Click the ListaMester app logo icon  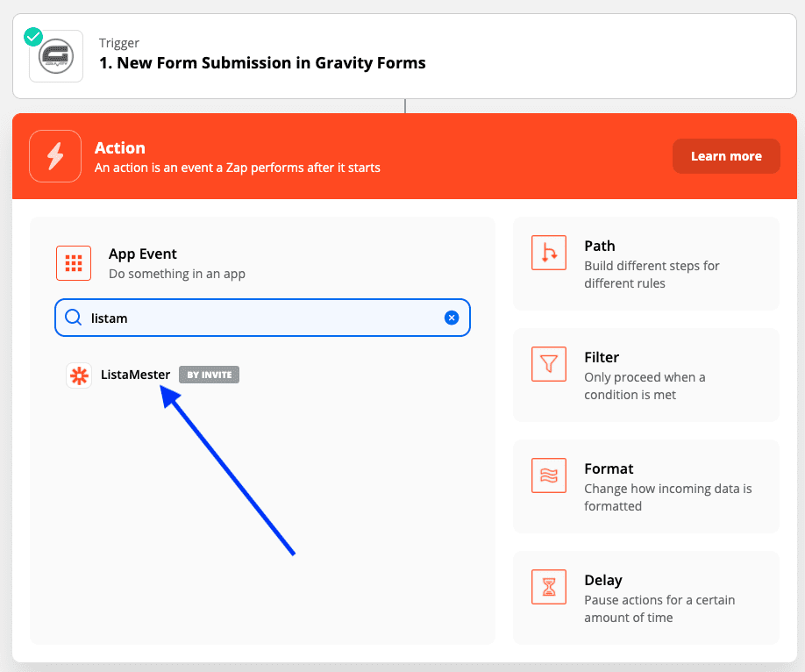[79, 375]
